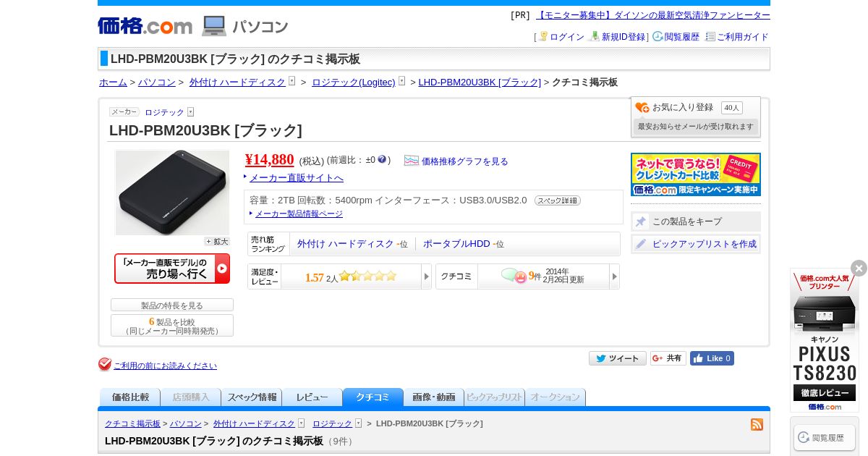Click ピックアップリストを作成 link
The image size is (868, 456).
[705, 244]
